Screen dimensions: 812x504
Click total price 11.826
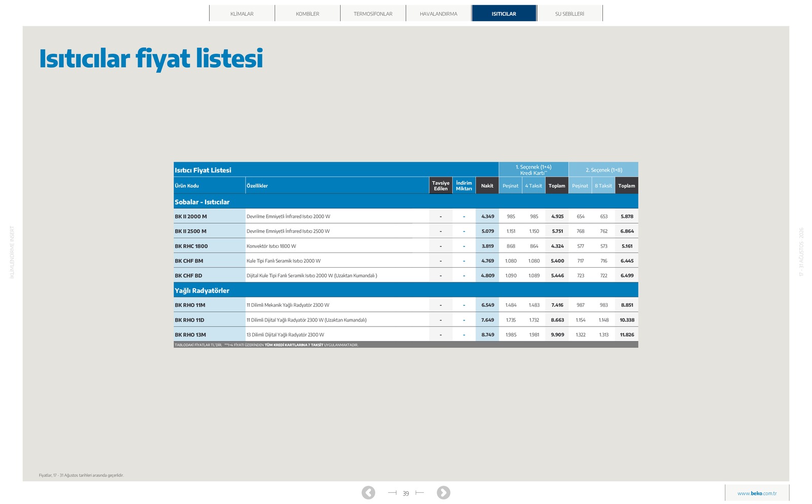coord(627,335)
